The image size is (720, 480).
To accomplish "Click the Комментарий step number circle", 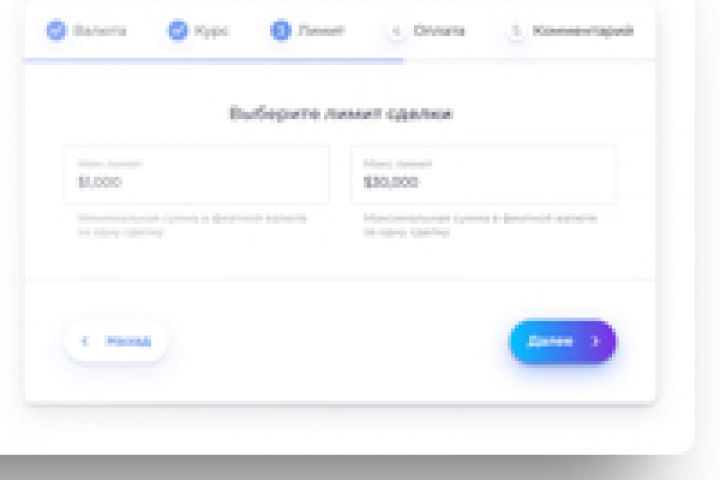I will point(516,31).
